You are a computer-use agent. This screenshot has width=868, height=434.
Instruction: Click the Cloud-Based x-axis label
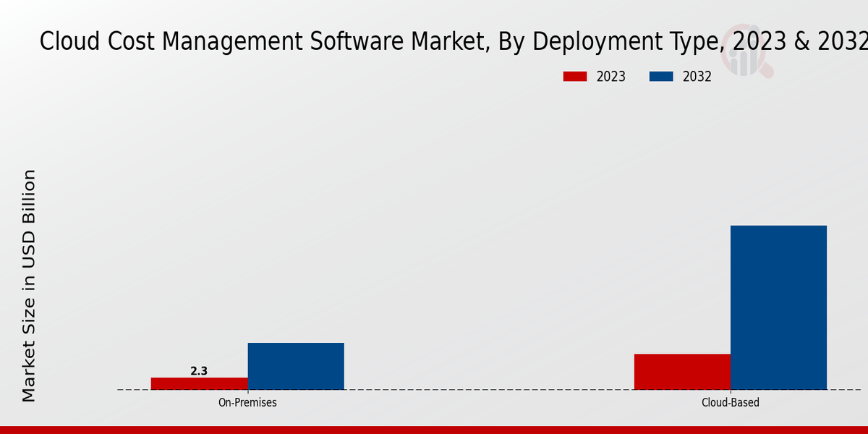click(731, 403)
